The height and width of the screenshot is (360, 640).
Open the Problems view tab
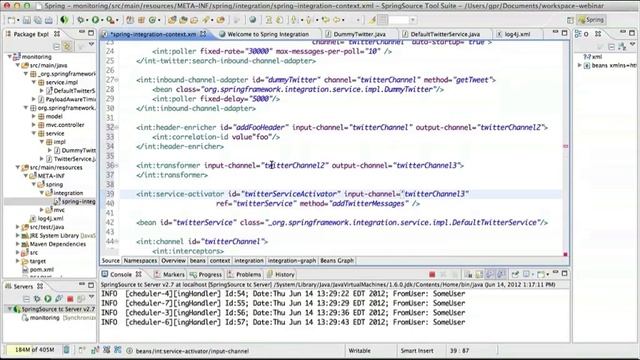(x=244, y=275)
